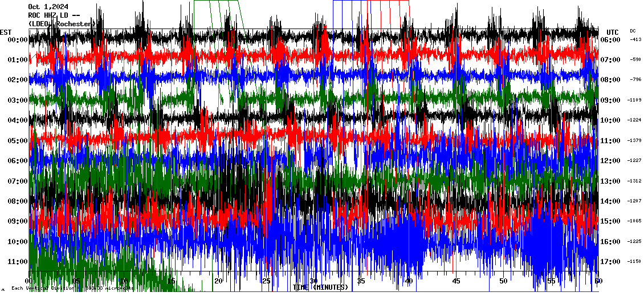This screenshot has width=644, height=296.
Task: Click the 05:00 EST row label
Action: (x=18, y=141)
